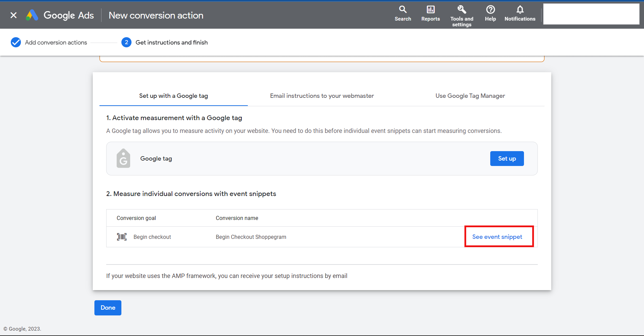This screenshot has width=644, height=336.
Task: Click the Google tag icon
Action: click(x=123, y=158)
